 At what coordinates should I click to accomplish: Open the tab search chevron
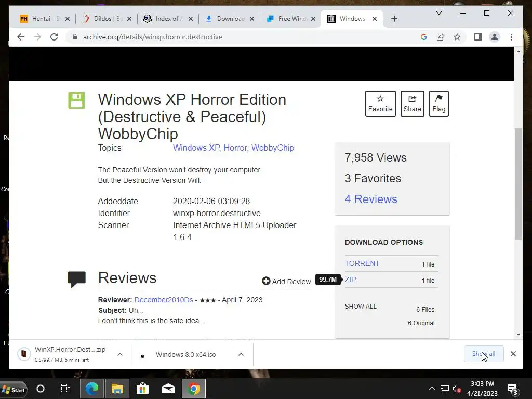(x=438, y=13)
